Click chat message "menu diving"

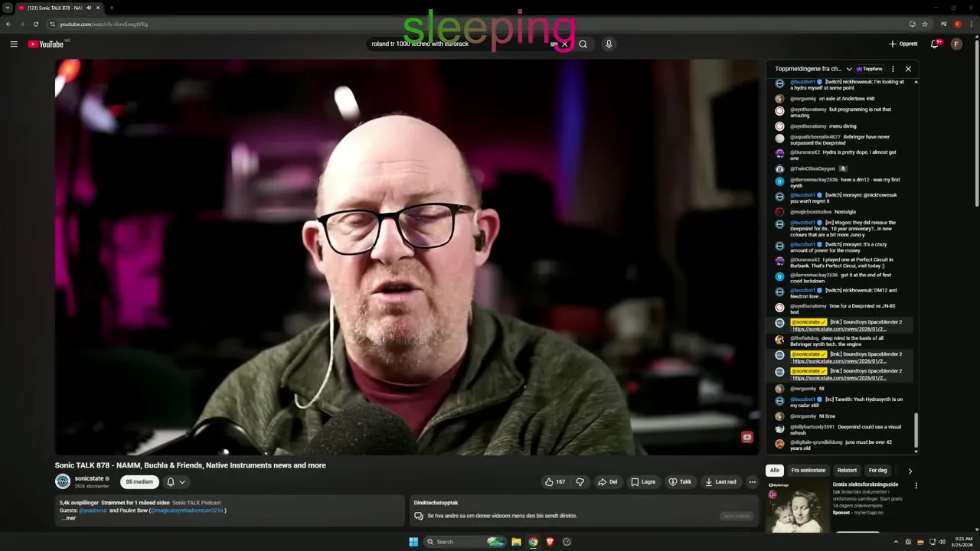[x=843, y=126]
